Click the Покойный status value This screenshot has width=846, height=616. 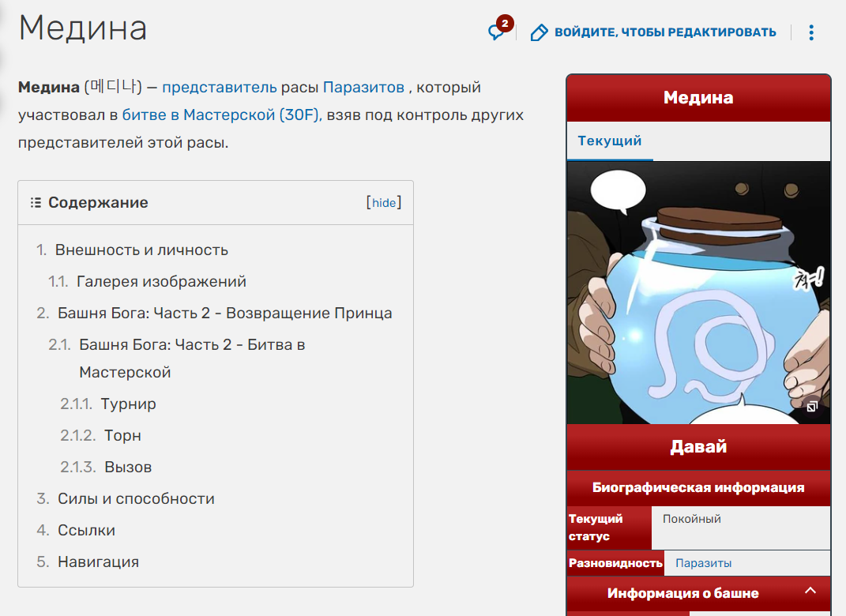coord(692,519)
